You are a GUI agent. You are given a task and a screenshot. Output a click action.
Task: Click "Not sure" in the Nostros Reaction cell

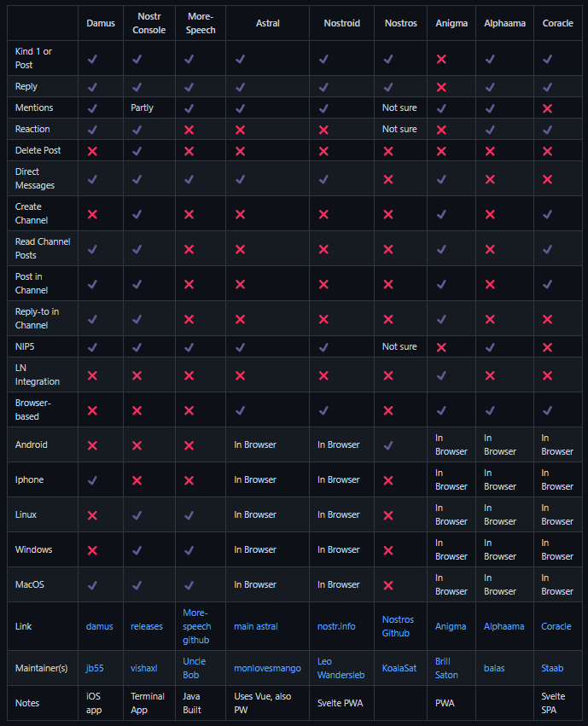click(399, 129)
